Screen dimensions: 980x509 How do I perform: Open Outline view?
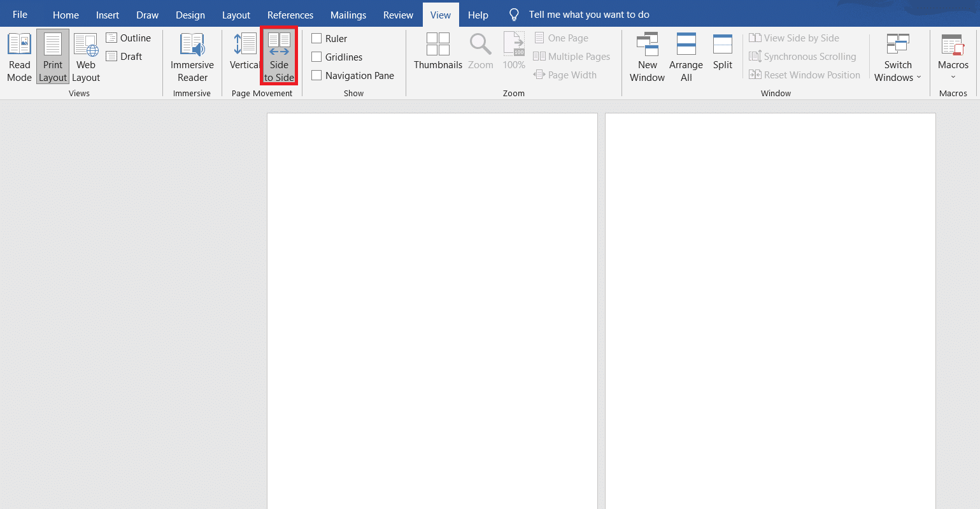coord(129,38)
